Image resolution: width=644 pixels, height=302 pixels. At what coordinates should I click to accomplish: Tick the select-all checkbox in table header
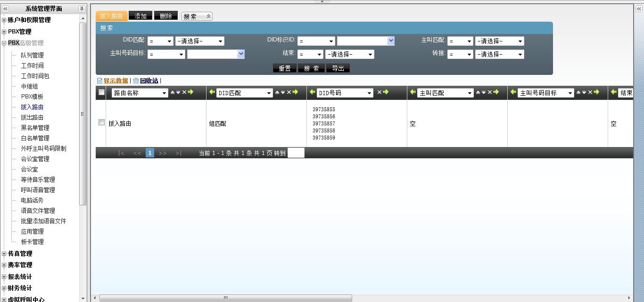[x=101, y=92]
